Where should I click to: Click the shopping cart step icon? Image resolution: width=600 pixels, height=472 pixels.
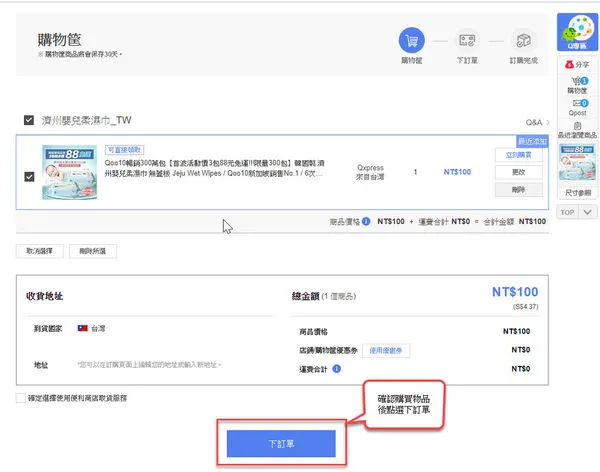coord(412,40)
